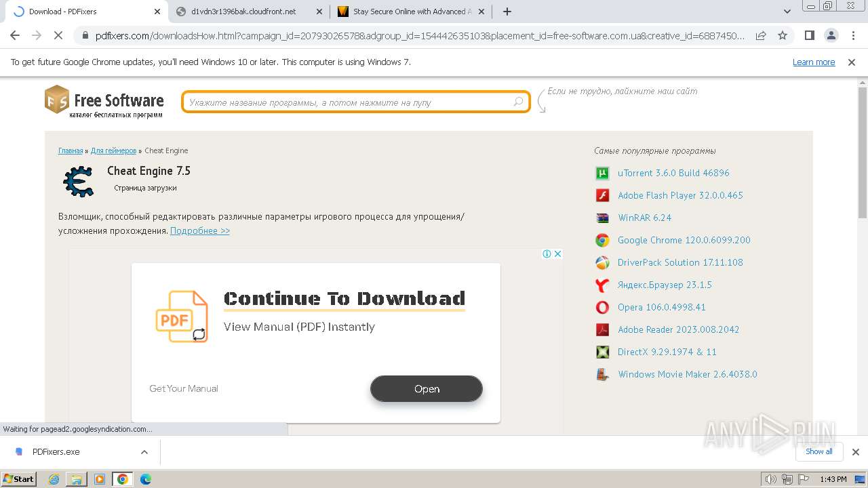Open the side panel icon
Viewport: 868px width, 488px height.
pyautogui.click(x=809, y=35)
